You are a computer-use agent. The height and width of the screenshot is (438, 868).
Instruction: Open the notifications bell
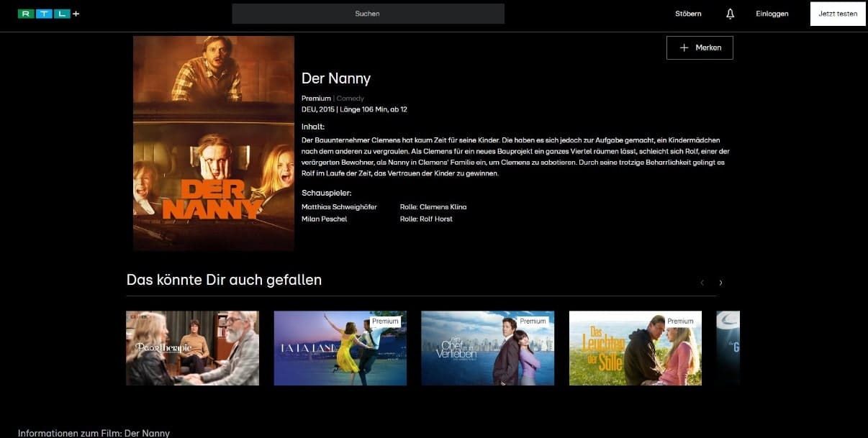point(730,14)
